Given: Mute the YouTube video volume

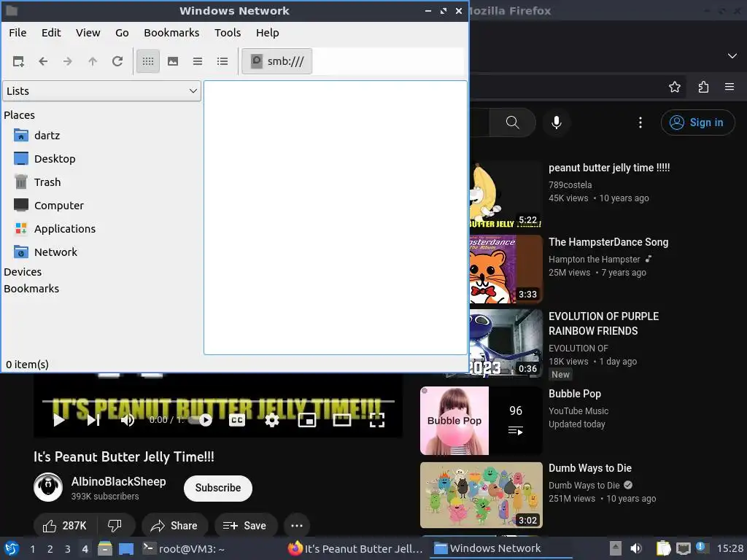Looking at the screenshot, I should (x=128, y=420).
